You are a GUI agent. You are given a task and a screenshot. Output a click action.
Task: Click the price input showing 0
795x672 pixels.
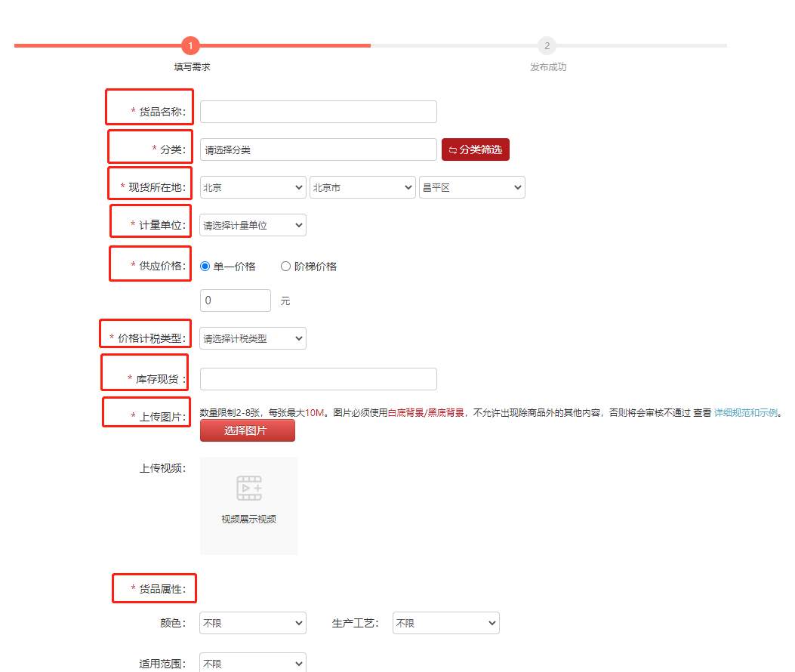coord(235,301)
